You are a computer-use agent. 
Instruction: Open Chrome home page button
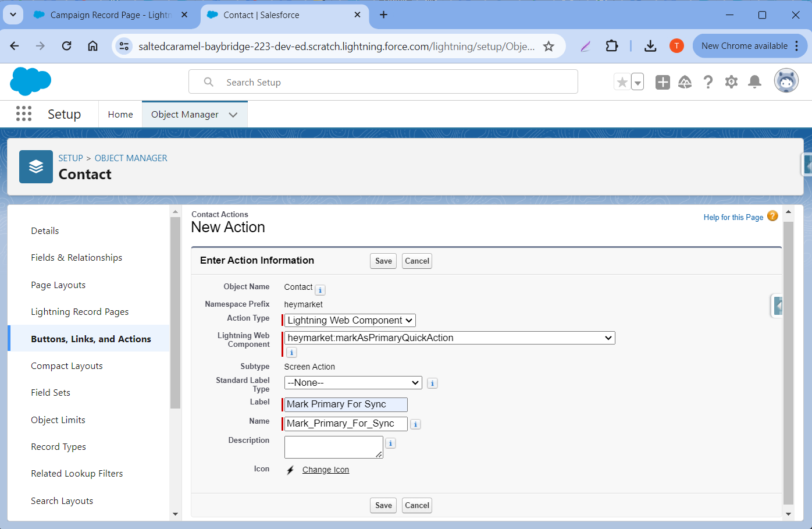[x=92, y=46]
